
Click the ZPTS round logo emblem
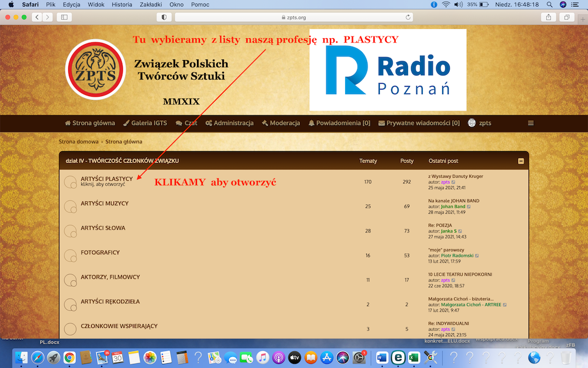(95, 69)
